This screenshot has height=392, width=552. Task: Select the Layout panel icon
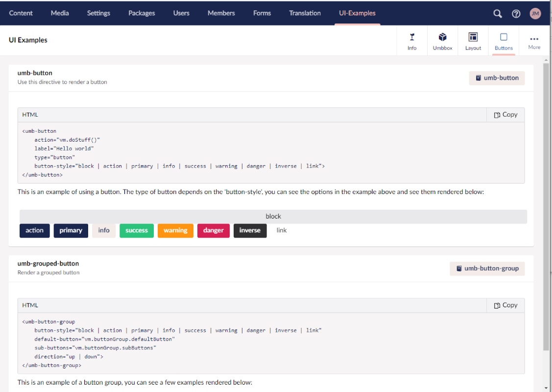point(473,37)
